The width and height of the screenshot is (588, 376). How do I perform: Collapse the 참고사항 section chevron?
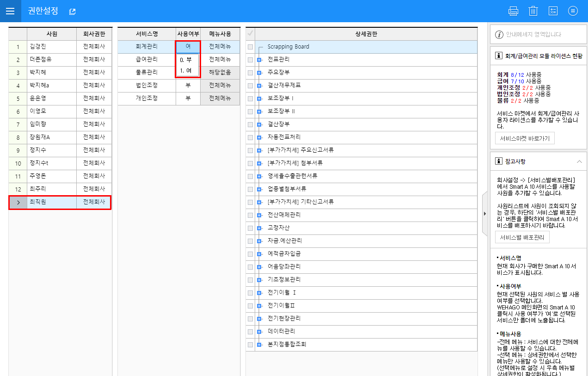click(579, 161)
